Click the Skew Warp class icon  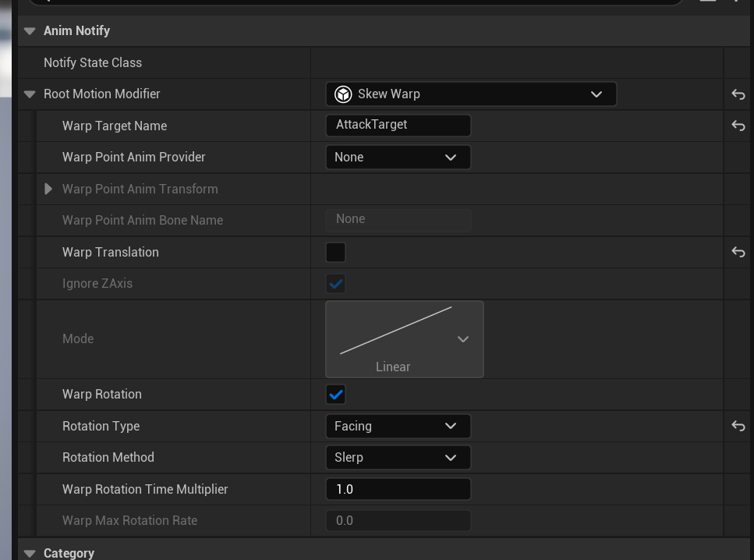tap(343, 94)
